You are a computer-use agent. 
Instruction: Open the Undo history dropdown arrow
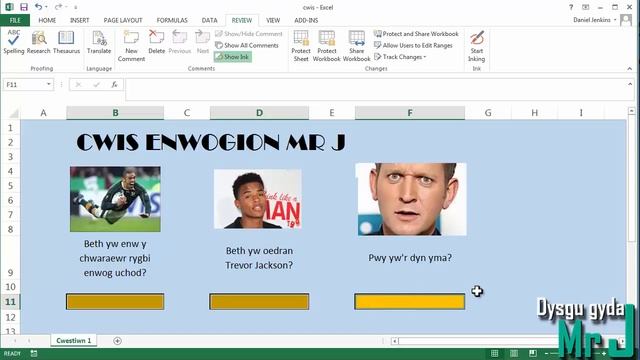click(x=46, y=7)
